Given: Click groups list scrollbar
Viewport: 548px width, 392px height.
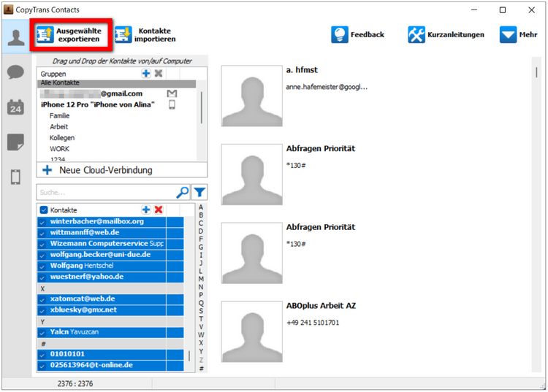Looking at the screenshot, I should tap(202, 107).
